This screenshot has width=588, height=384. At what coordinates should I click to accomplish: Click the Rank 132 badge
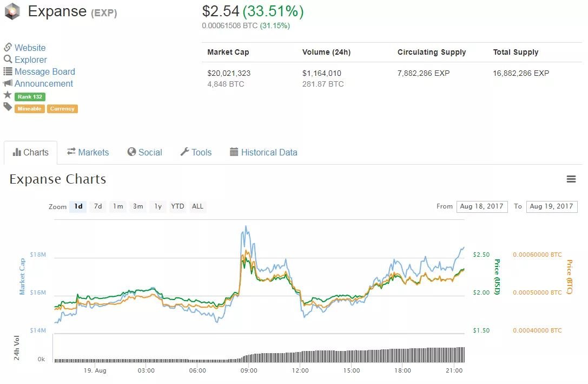[x=30, y=97]
